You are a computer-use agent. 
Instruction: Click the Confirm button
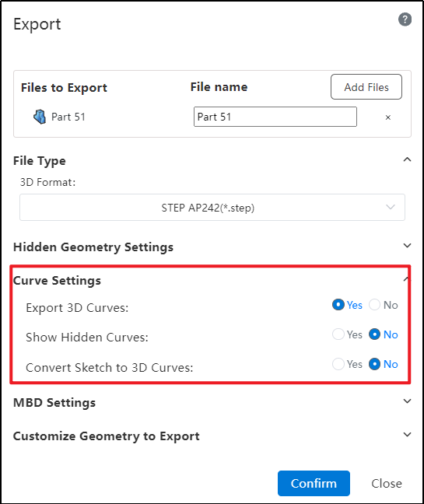point(314,483)
